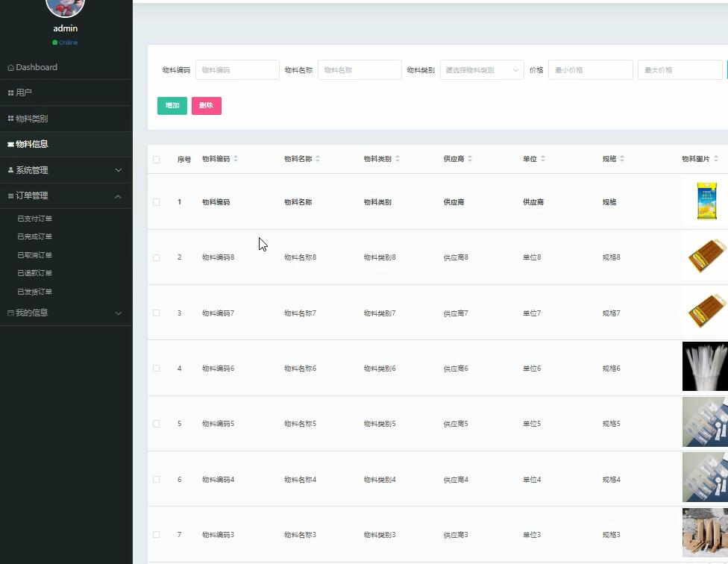
Task: Sort by 供应商 column arrows
Action: tap(470, 159)
